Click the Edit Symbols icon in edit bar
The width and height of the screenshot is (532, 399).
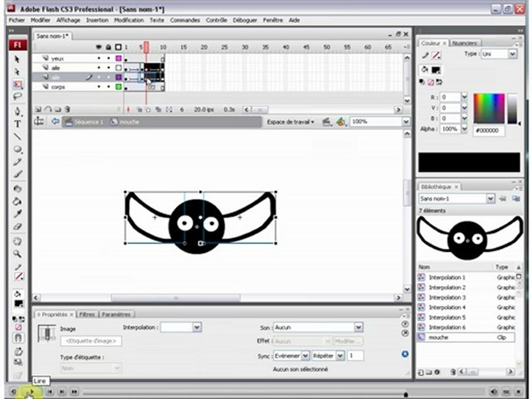pos(341,122)
